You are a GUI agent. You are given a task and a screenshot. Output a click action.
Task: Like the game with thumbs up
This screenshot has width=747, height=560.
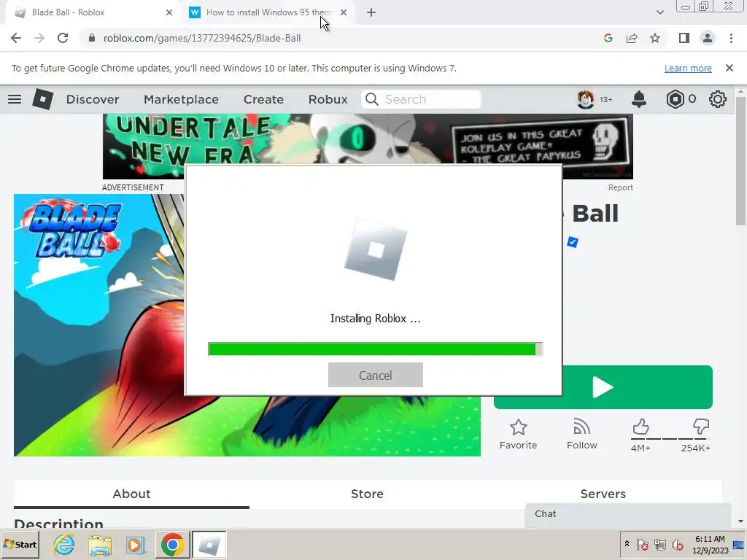pyautogui.click(x=640, y=427)
